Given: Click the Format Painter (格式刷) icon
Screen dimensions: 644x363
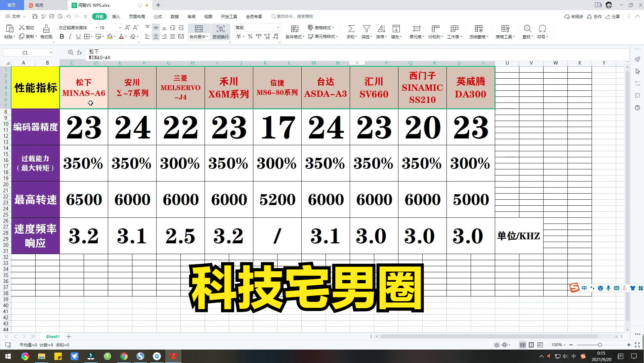Looking at the screenshot, I should [46, 29].
